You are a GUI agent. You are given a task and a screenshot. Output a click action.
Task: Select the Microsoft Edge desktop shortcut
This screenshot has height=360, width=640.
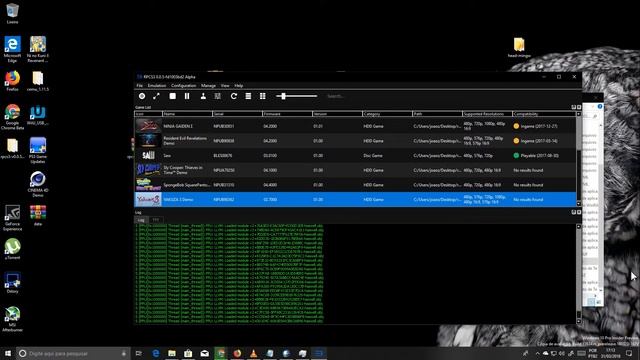12,49
